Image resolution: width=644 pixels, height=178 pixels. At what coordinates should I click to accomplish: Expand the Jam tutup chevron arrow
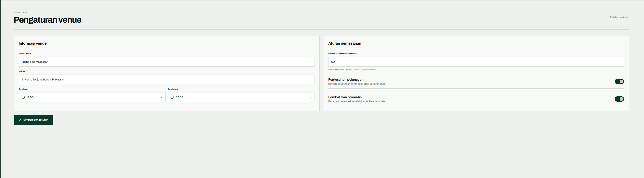point(310,97)
